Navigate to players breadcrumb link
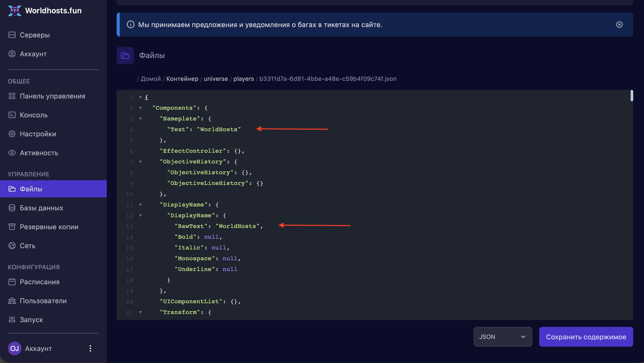The width and height of the screenshot is (644, 363). point(243,79)
